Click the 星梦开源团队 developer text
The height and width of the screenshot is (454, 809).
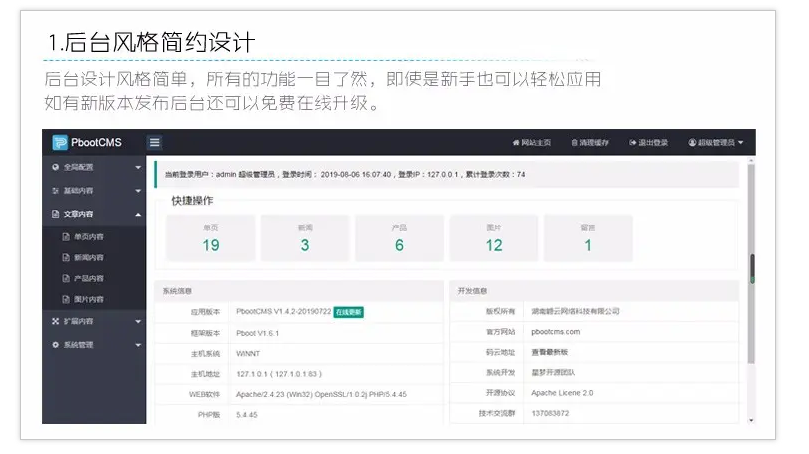pos(553,372)
